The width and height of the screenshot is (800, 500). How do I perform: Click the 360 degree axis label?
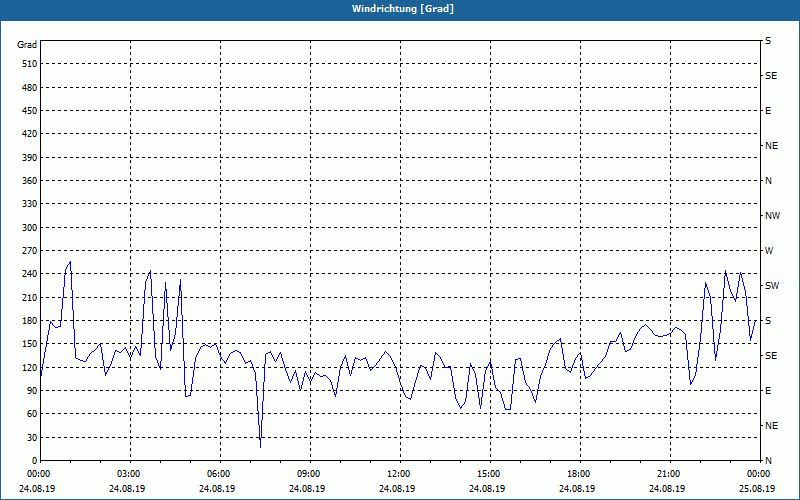tap(31, 181)
